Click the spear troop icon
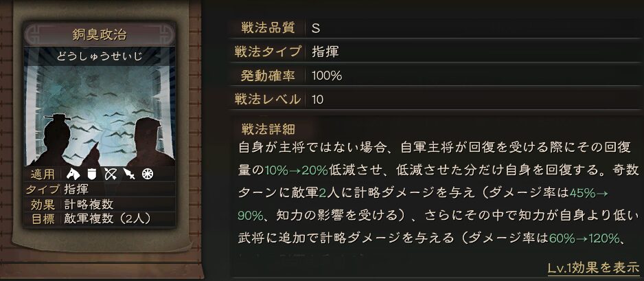The height and width of the screenshot is (281, 644). coord(128,173)
